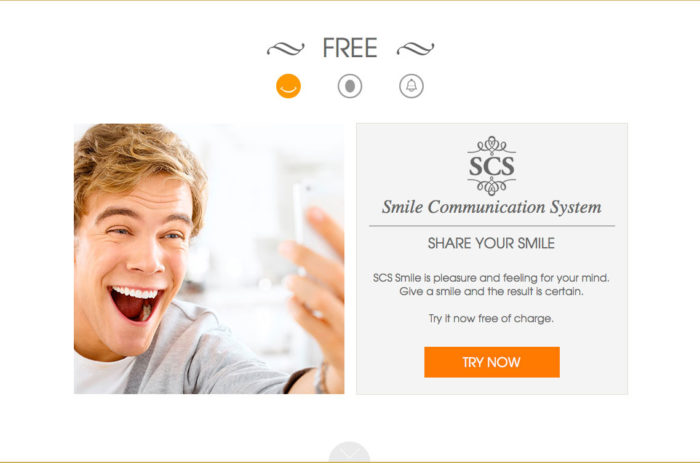
Task: Click the TRY NOW orange button
Action: [492, 362]
